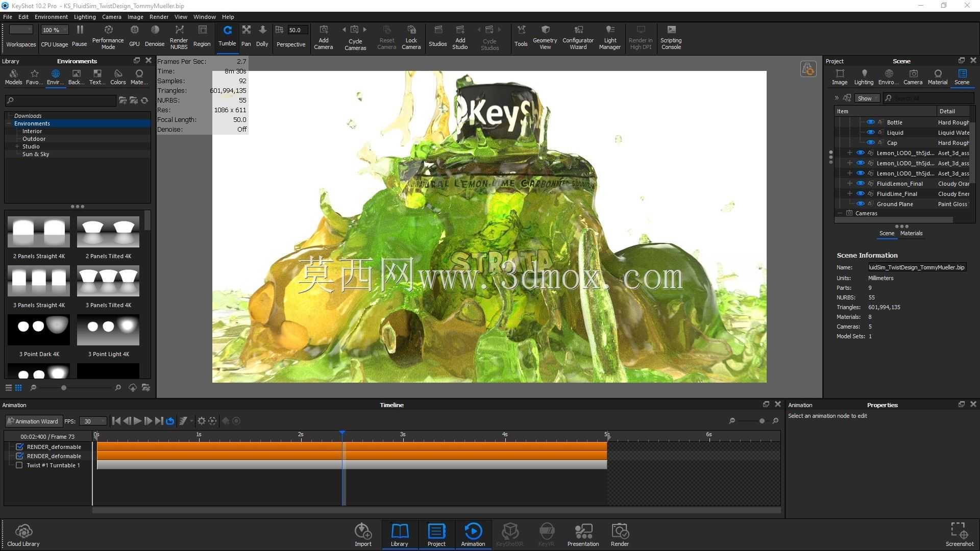Open the Studios panel
This screenshot has height=551, width=980.
coord(438,36)
